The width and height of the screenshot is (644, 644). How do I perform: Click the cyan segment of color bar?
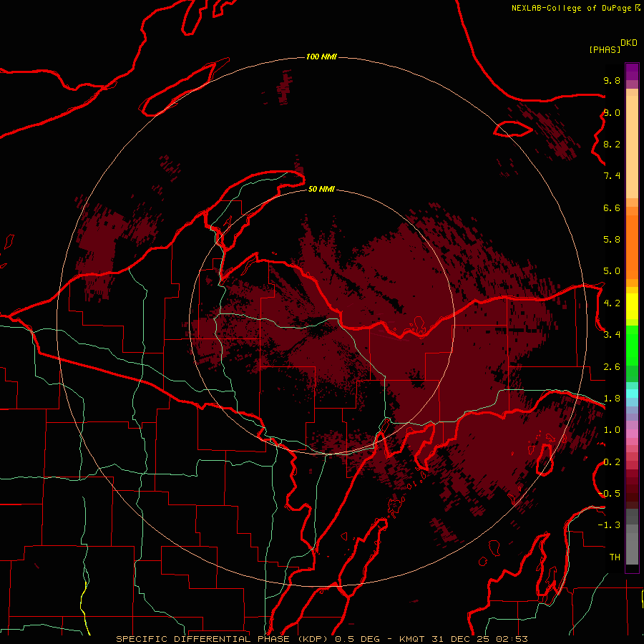point(632,394)
